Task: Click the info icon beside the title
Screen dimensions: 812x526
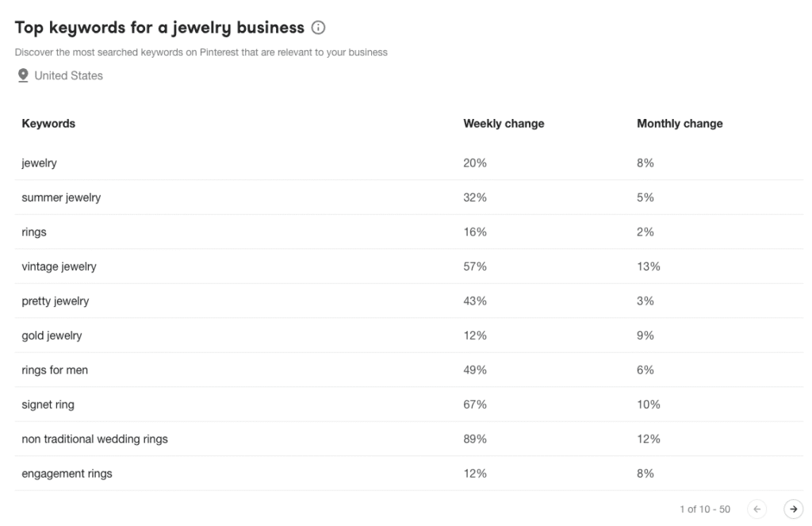Action: (x=319, y=28)
